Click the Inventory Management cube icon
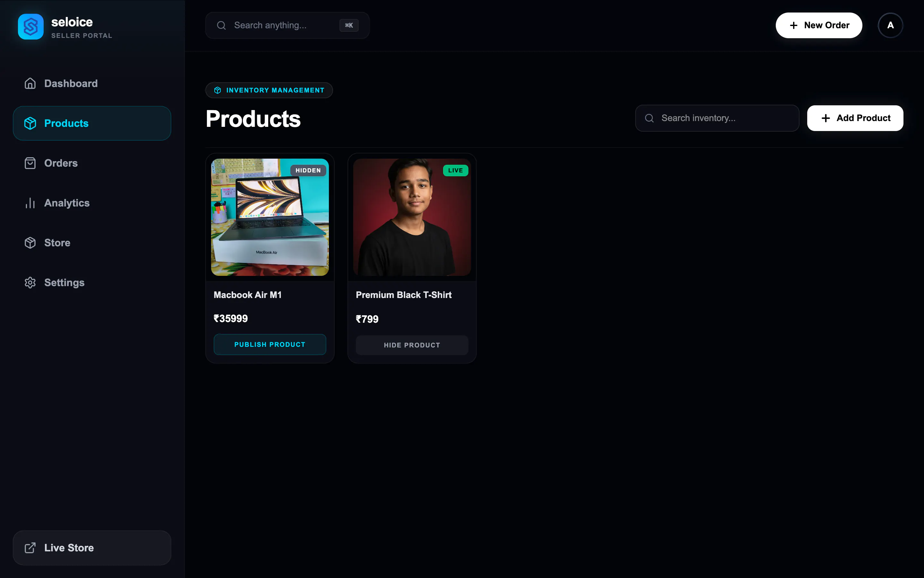924x578 pixels. (x=218, y=90)
